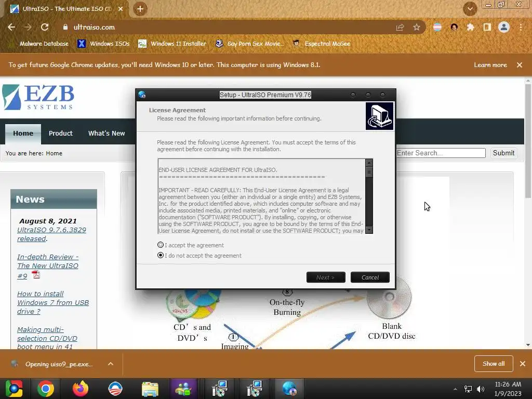
Task: Show all downloads
Action: pyautogui.click(x=494, y=364)
